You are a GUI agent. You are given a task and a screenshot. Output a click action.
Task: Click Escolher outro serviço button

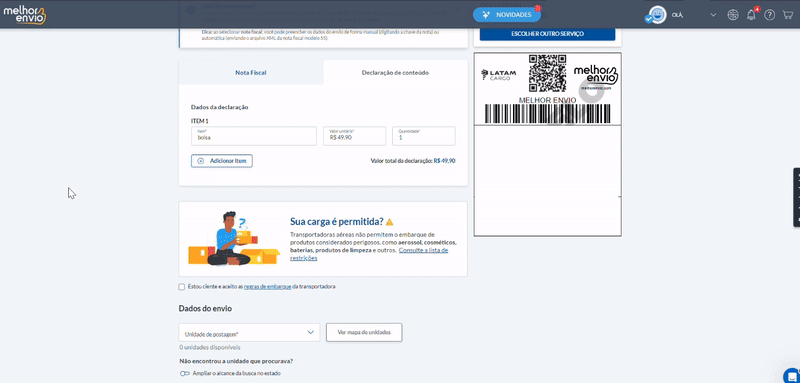[x=547, y=34]
